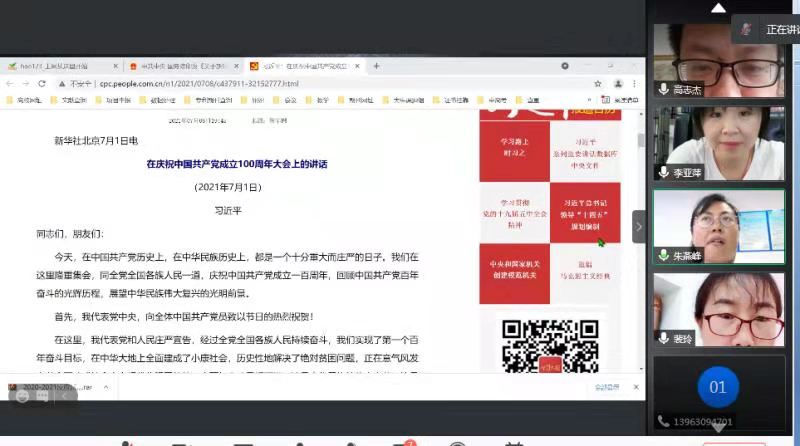Screen dimensions: 800x446
Task: Click 李亚萍's microphone icon
Action: (663, 172)
